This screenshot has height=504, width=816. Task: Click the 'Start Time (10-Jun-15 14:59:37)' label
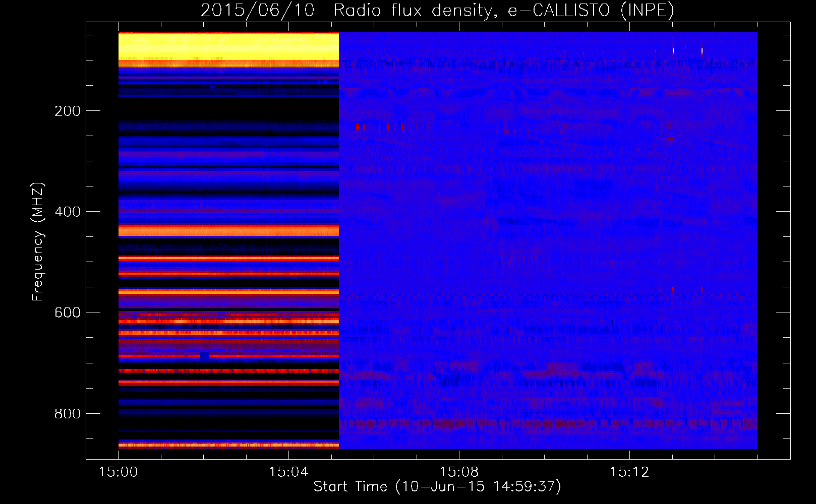[437, 486]
